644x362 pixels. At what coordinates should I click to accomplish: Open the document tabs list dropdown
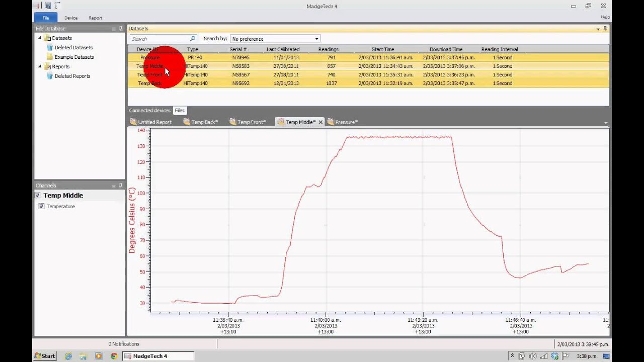605,123
